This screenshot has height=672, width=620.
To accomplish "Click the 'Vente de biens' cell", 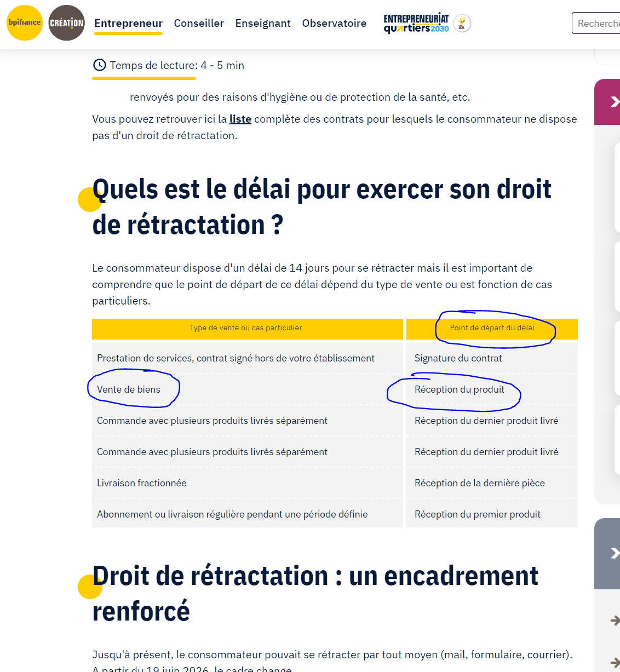I will pyautogui.click(x=248, y=389).
